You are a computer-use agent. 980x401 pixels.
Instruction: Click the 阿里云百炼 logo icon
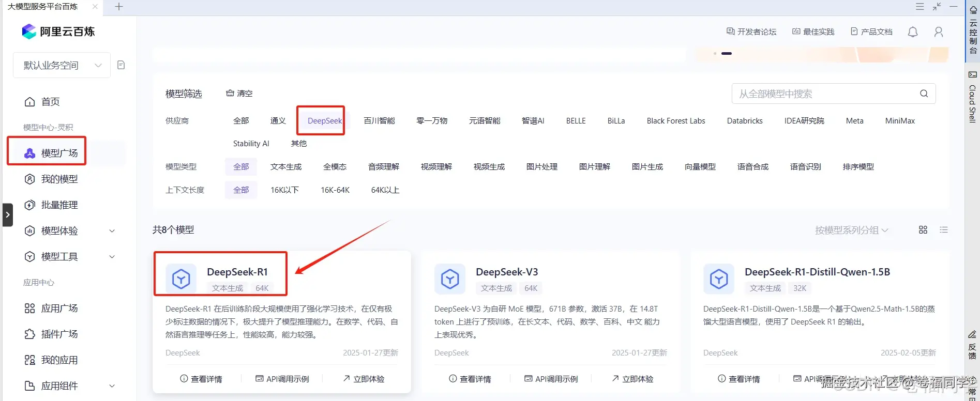pos(29,32)
